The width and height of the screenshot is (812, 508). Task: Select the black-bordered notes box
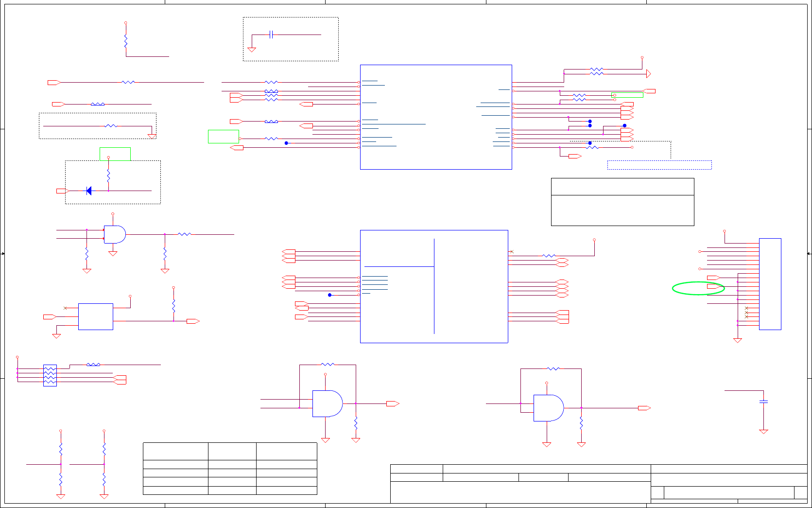622,202
